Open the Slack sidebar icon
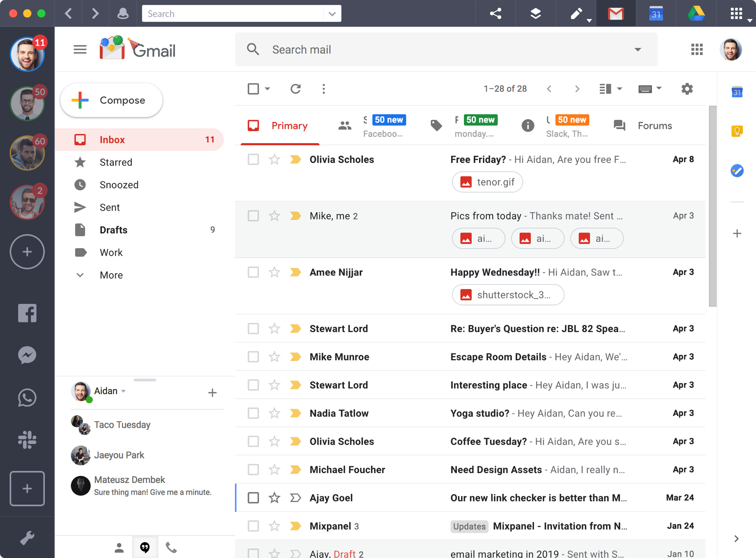The width and height of the screenshot is (756, 558). click(27, 440)
